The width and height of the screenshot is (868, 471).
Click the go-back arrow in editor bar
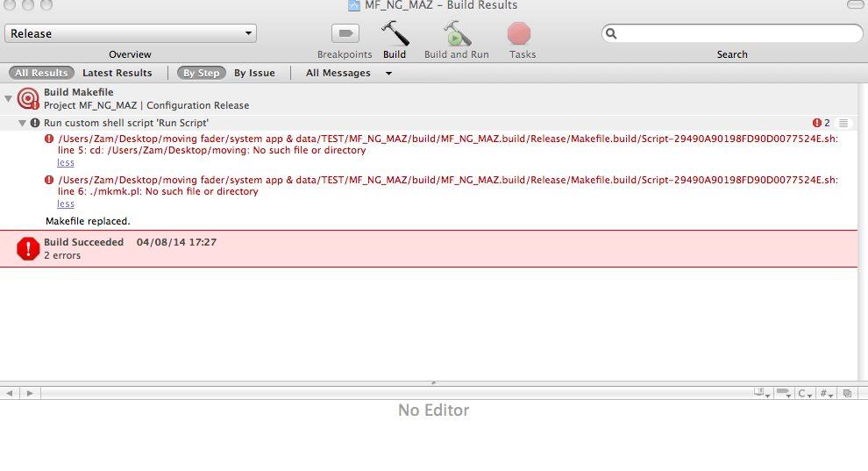click(10, 394)
